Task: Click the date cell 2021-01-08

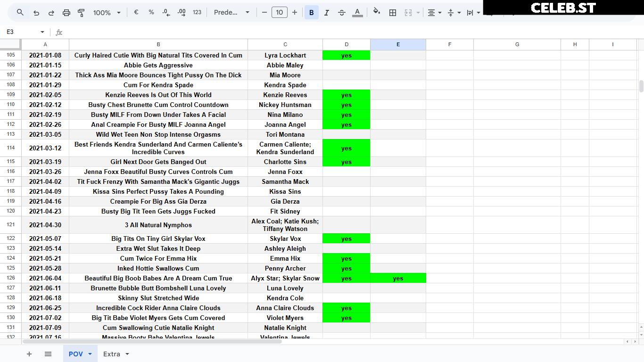Action: (45, 55)
